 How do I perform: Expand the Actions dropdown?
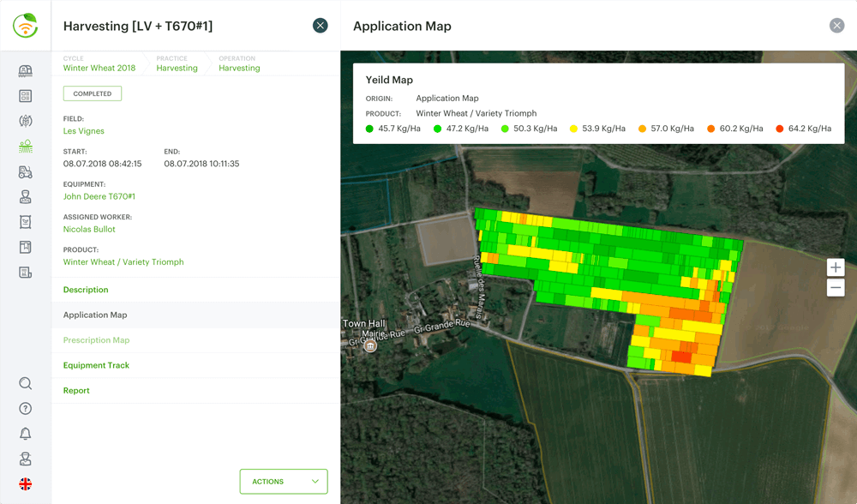284,482
